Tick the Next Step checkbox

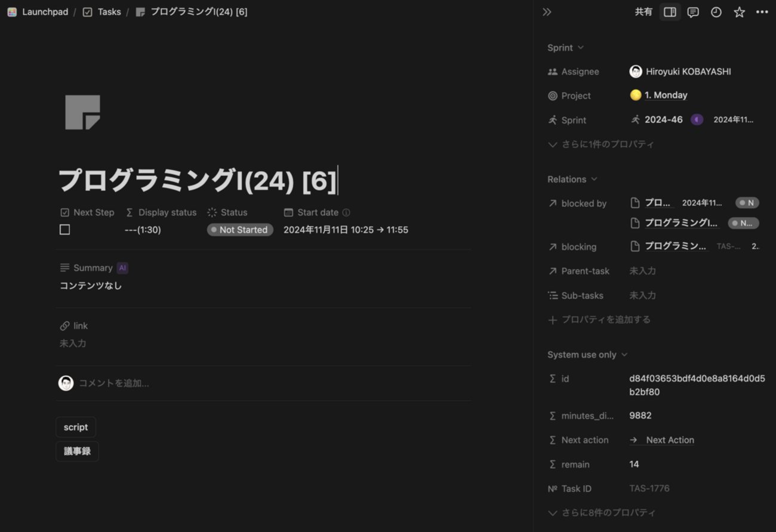point(65,230)
